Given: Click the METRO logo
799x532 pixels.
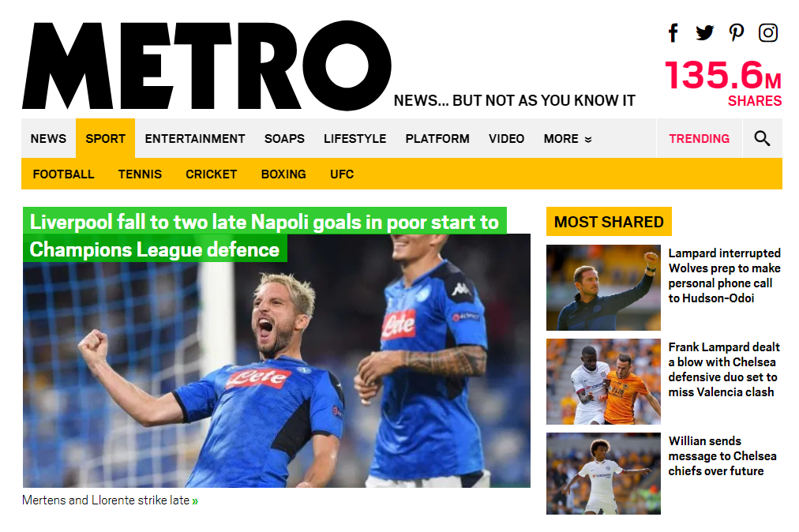Looking at the screenshot, I should 206,66.
